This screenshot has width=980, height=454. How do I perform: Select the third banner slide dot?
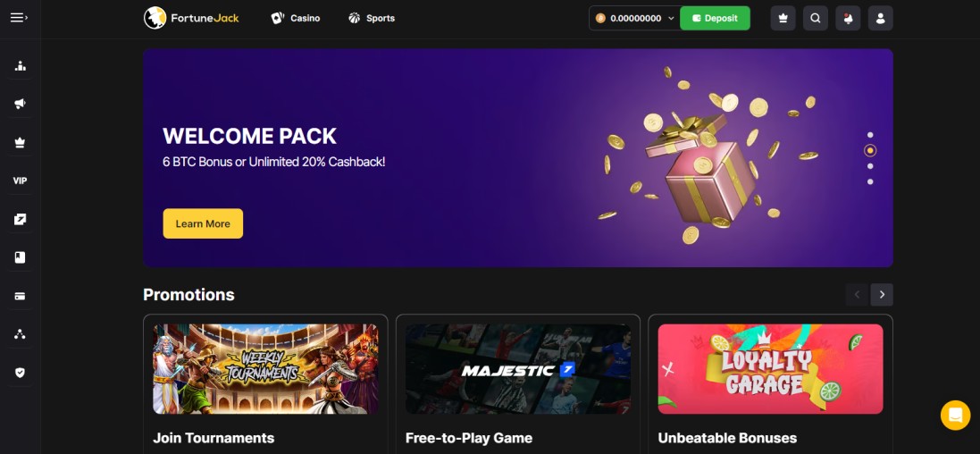click(x=870, y=166)
